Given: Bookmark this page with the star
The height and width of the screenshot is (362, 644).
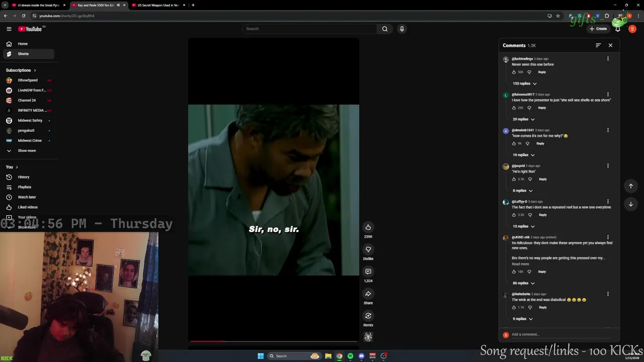Looking at the screenshot, I should click(x=558, y=16).
